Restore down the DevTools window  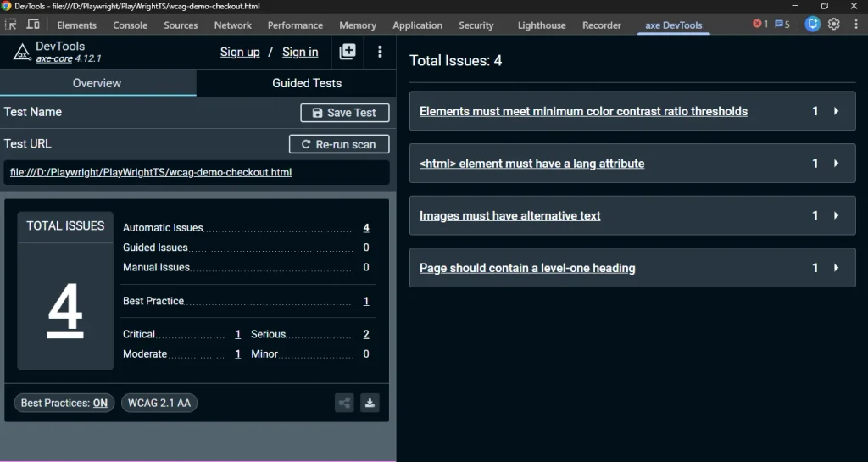(x=824, y=6)
